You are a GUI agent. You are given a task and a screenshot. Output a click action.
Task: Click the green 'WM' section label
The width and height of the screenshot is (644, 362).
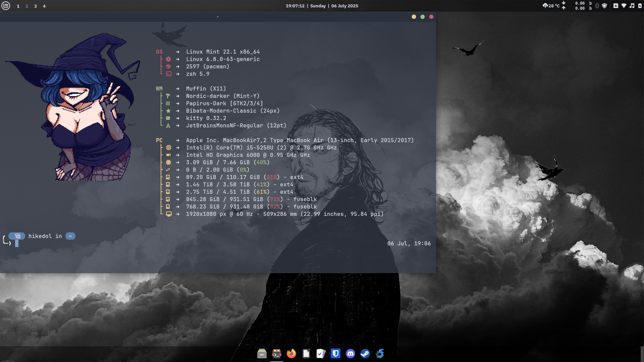click(159, 88)
